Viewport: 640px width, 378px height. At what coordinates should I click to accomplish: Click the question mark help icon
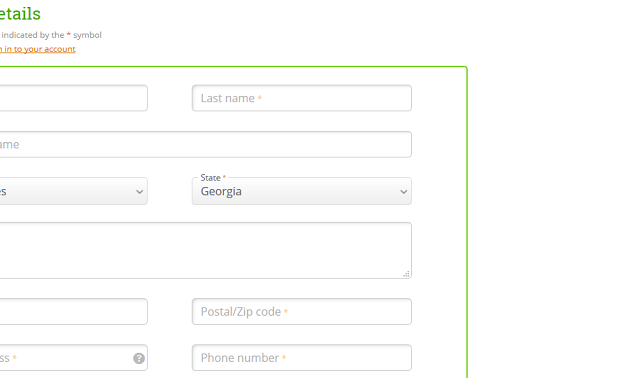point(139,358)
